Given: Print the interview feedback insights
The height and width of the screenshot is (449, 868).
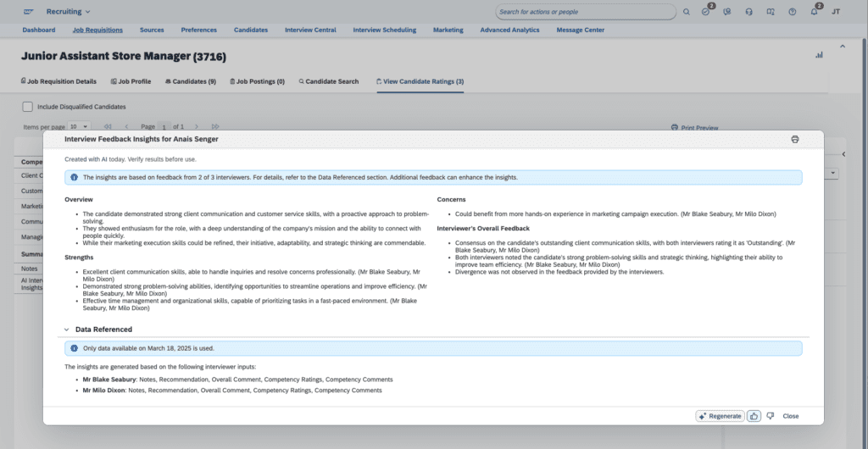Looking at the screenshot, I should [794, 139].
